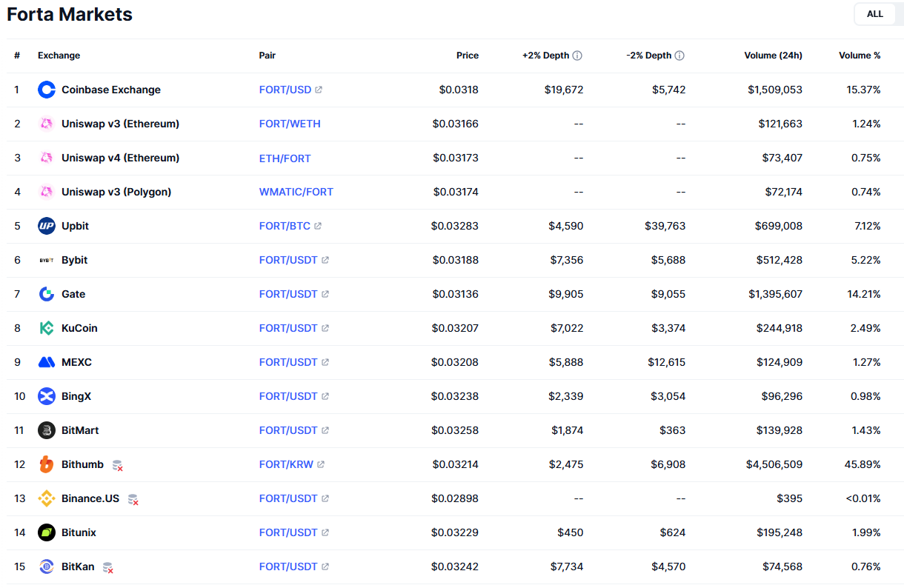904x588 pixels.
Task: Click the Bithumb logo icon
Action: pos(47,464)
